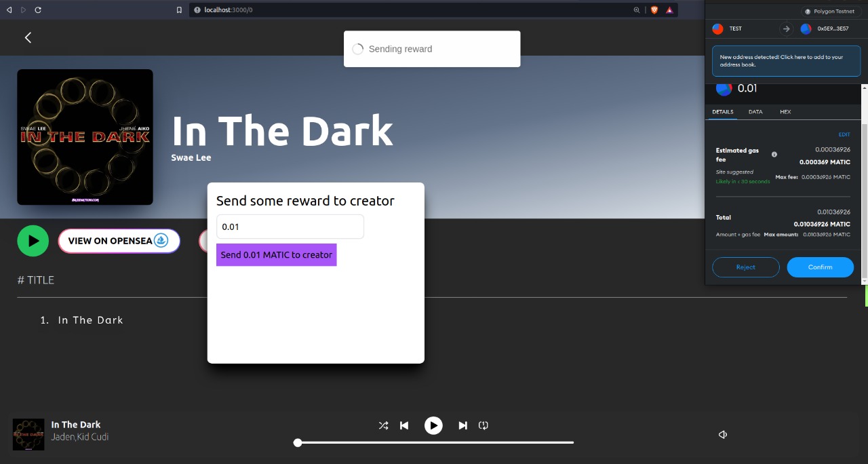Go back using the browser back arrow

pos(9,10)
